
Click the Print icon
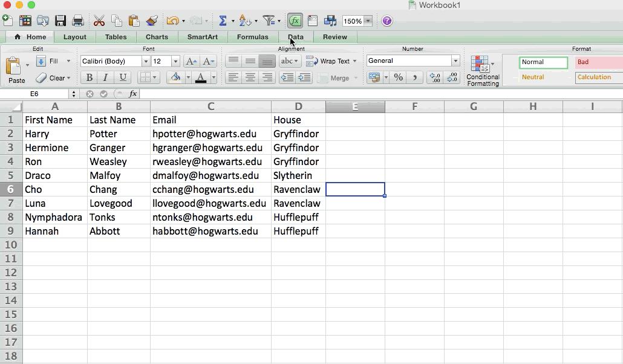77,20
